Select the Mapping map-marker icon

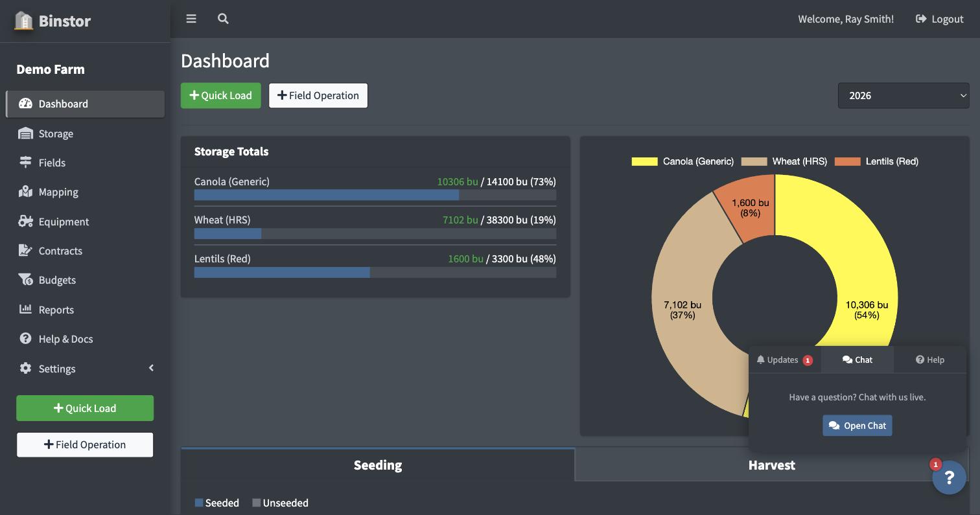[x=25, y=192]
